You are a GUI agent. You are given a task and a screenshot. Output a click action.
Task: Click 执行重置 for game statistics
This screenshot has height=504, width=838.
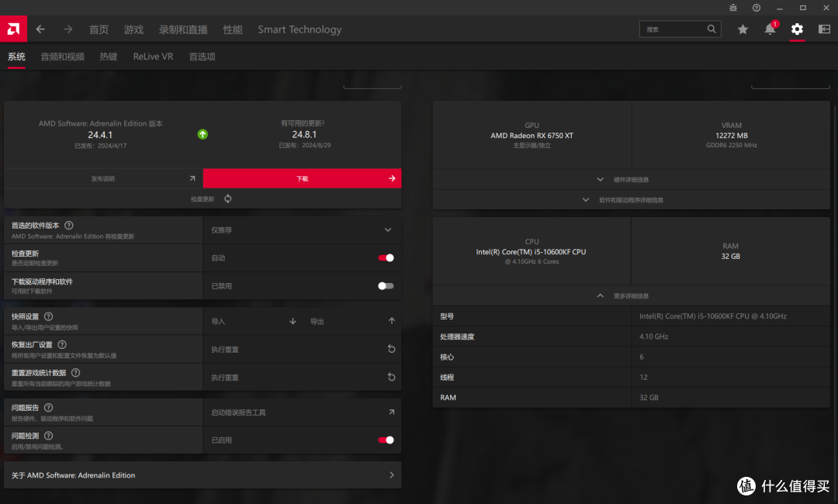pyautogui.click(x=224, y=378)
